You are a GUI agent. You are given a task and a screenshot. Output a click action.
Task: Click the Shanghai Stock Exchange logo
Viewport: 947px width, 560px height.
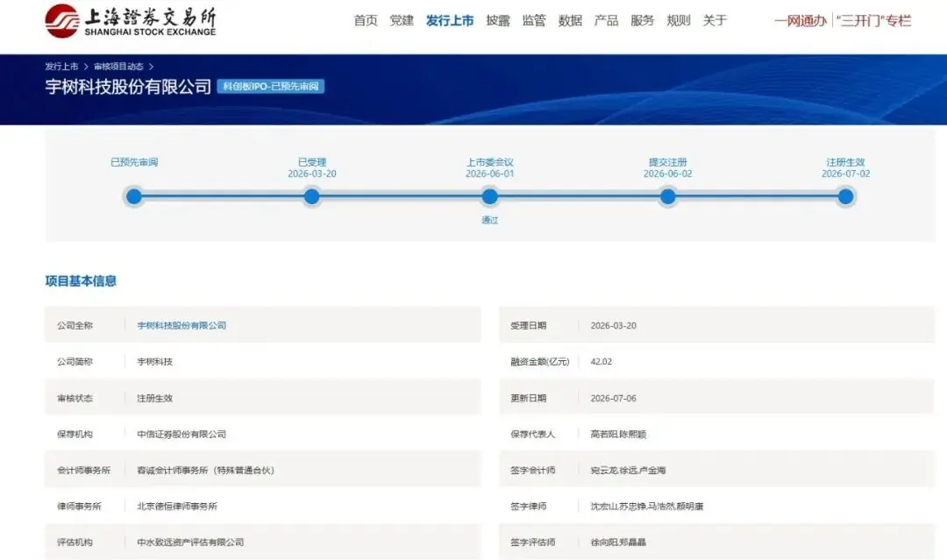pos(131,21)
